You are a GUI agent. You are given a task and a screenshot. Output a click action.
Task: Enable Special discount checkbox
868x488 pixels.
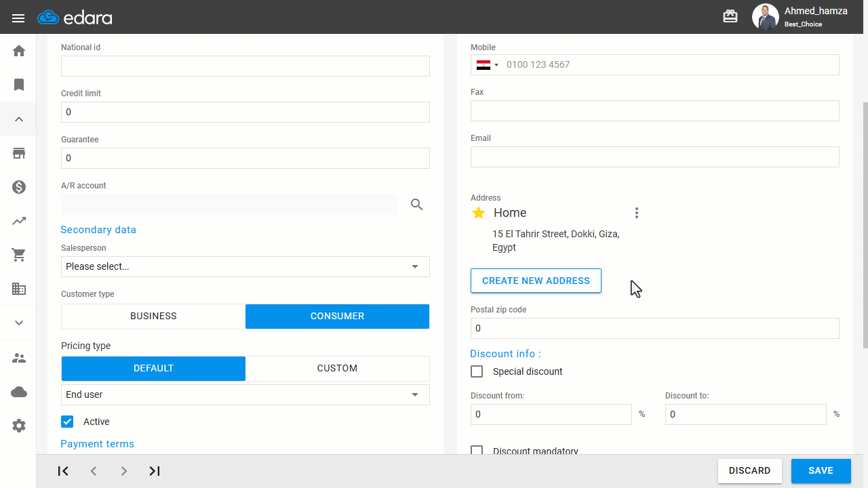coord(477,371)
